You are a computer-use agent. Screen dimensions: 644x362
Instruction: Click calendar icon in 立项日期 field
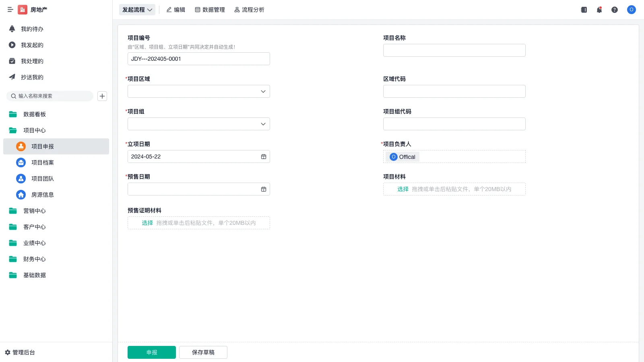(264, 156)
